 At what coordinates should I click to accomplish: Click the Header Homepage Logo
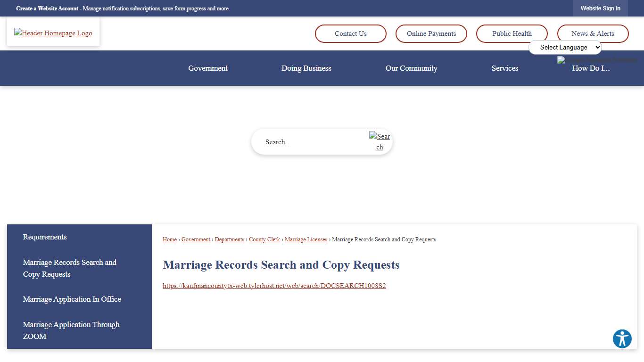click(x=53, y=33)
